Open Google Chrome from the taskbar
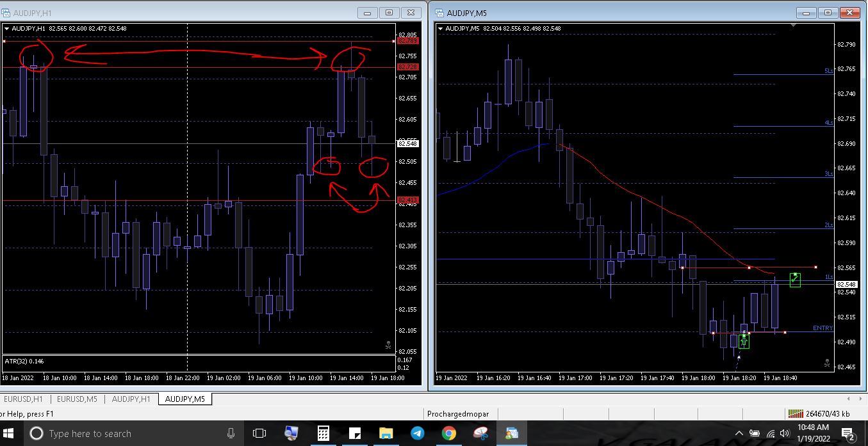Image resolution: width=868 pixels, height=446 pixels. [449, 433]
